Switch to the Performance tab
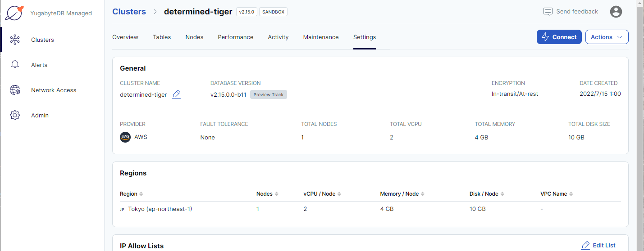 point(236,37)
